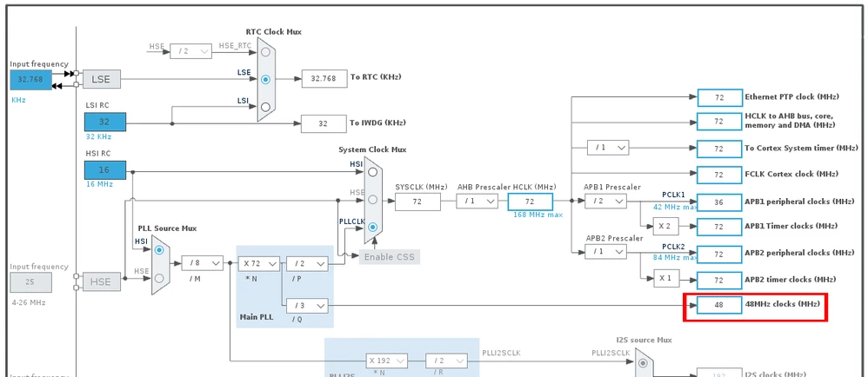Image resolution: width=868 pixels, height=377 pixels.
Task: Click the '4-26 MHz' range label
Action: [28, 302]
